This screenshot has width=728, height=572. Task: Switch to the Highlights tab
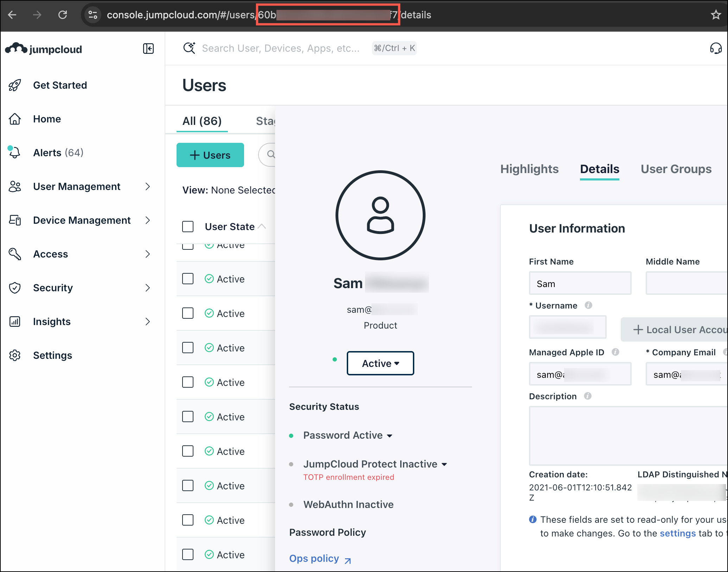(x=529, y=169)
